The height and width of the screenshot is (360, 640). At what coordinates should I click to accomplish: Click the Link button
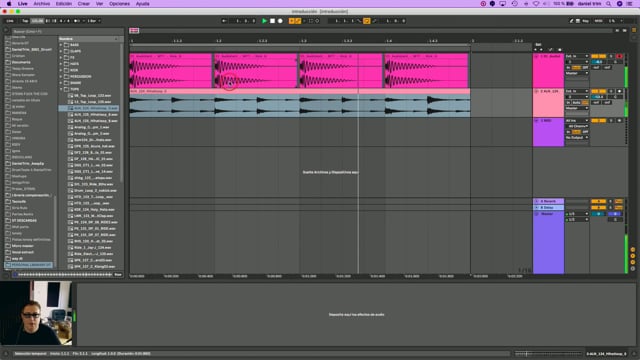(x=10, y=21)
